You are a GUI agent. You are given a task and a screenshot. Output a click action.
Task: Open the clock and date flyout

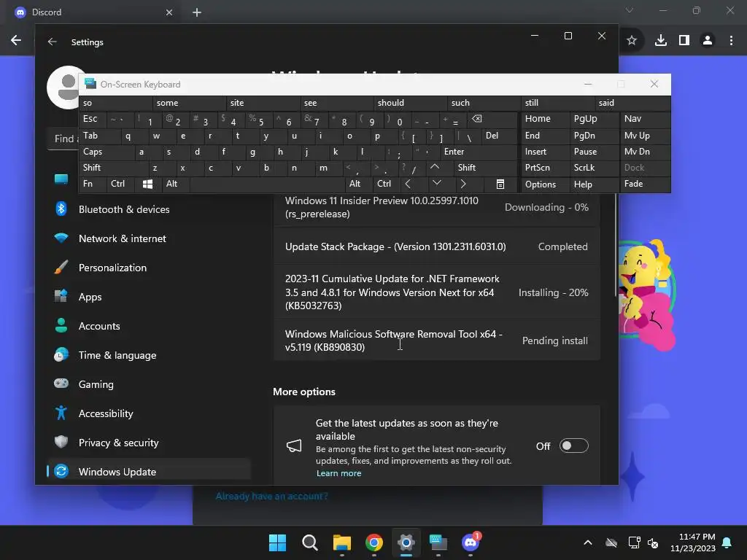(693, 542)
